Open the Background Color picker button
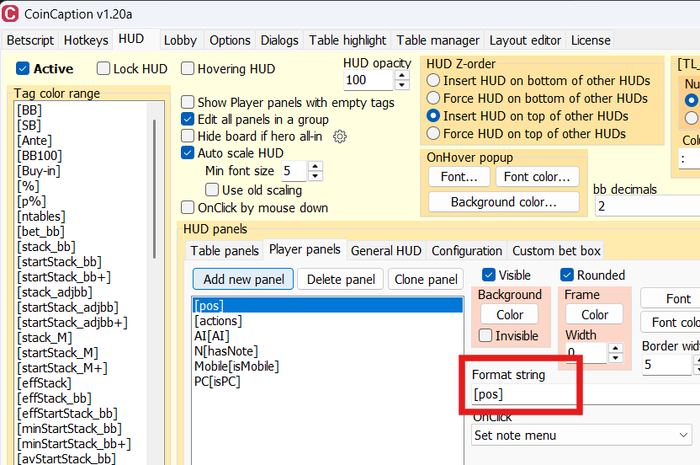700x465 pixels. tap(509, 315)
